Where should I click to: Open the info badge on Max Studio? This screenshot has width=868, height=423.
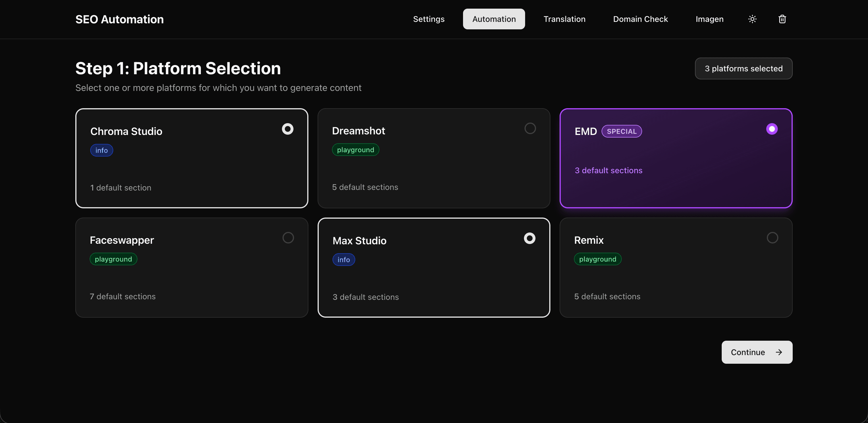[344, 259]
